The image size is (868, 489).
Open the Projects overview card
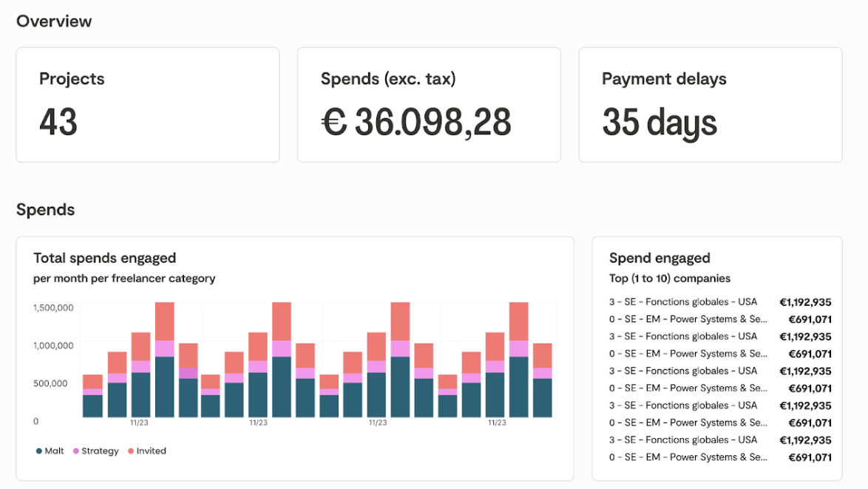pos(148,105)
